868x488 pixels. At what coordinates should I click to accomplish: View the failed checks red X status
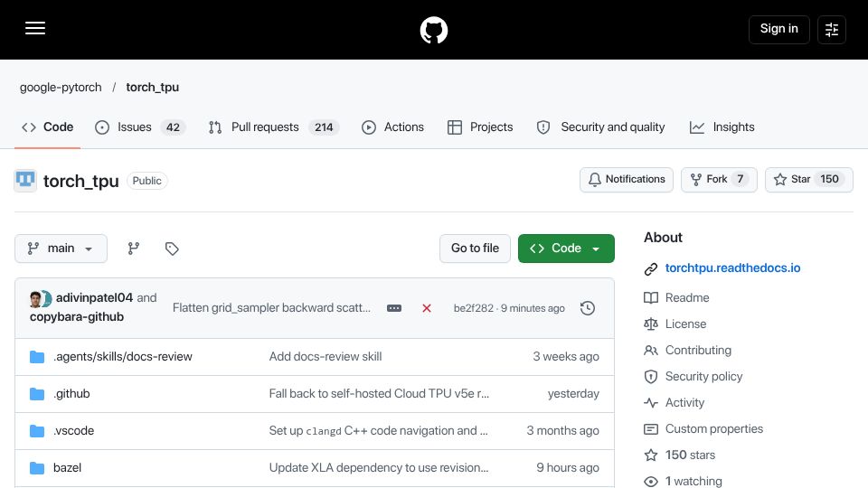pyautogui.click(x=426, y=308)
